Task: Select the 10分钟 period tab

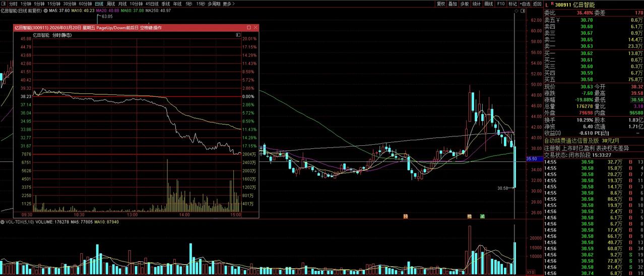Action: click(x=136, y=4)
